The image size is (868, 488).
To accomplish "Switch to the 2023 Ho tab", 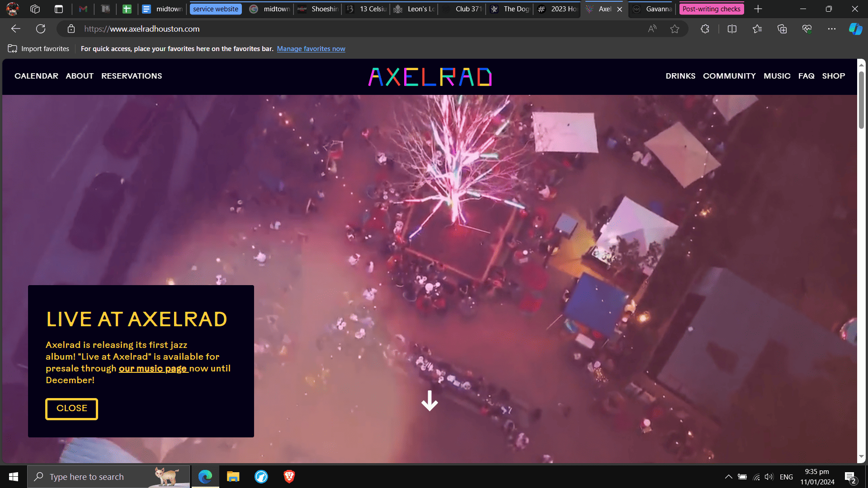I will point(558,9).
